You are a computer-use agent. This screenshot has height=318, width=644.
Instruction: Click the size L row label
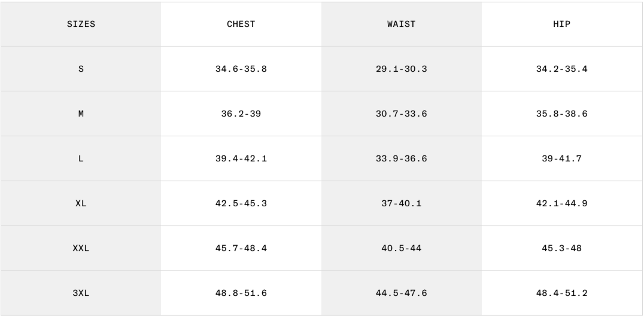tap(81, 159)
